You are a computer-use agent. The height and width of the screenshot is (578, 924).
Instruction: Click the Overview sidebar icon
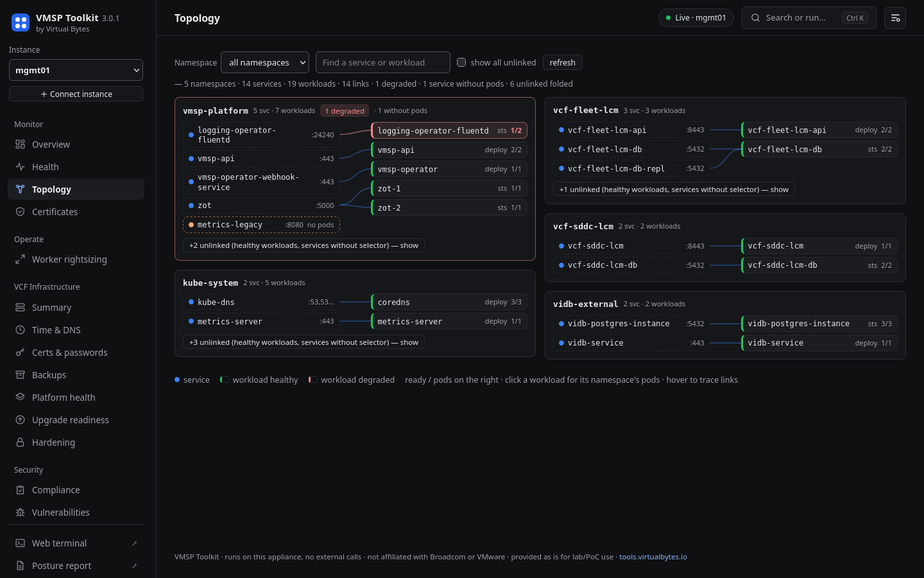pos(20,144)
